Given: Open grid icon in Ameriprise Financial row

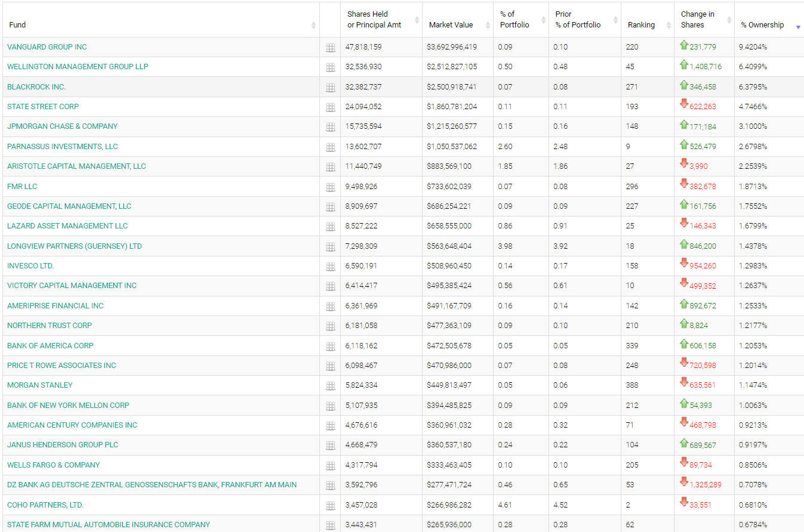Looking at the screenshot, I should (x=330, y=307).
